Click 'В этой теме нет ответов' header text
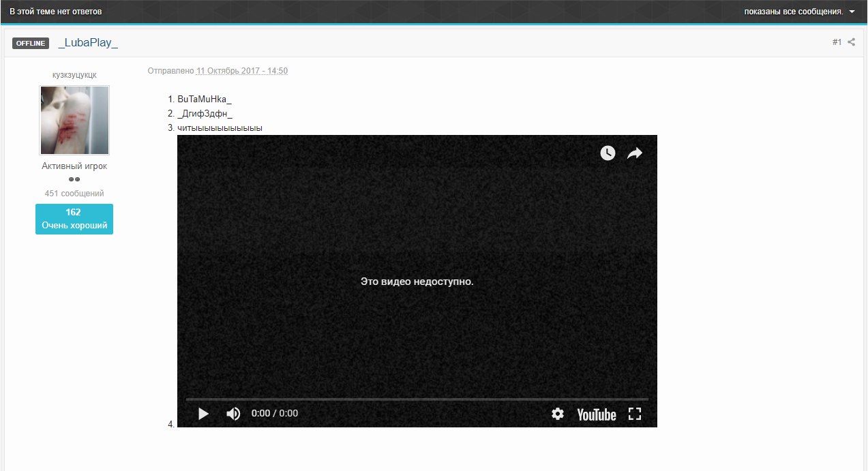Screen dimensions: 868x471 point(56,12)
